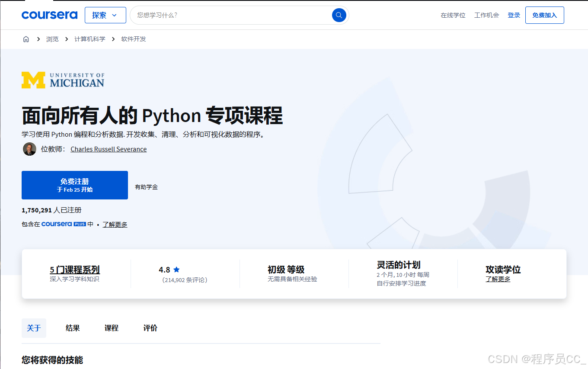Viewport: 588px width, 369px height.
Task: Click the 初级 等级 heading
Action: coord(286,270)
